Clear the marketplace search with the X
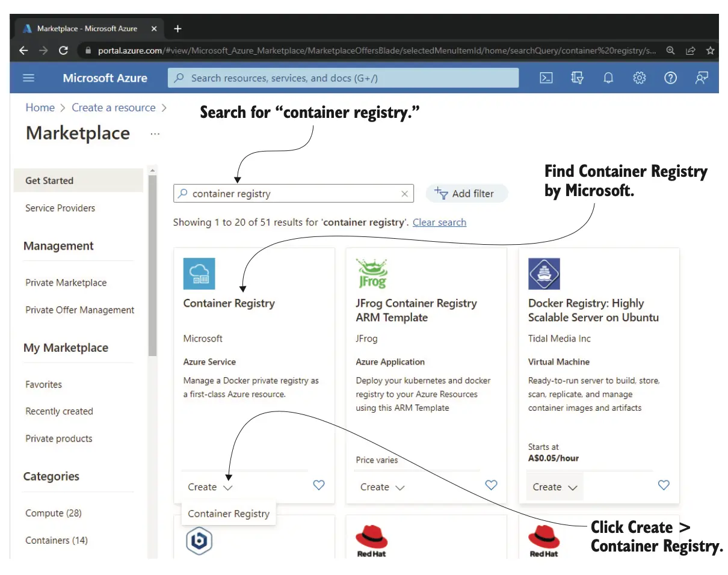 (x=404, y=194)
